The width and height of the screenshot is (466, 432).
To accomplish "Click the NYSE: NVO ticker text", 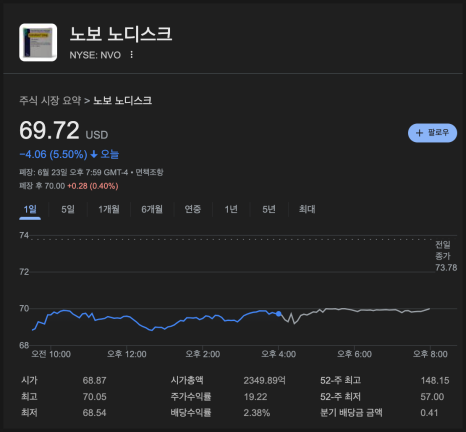I will (95, 55).
